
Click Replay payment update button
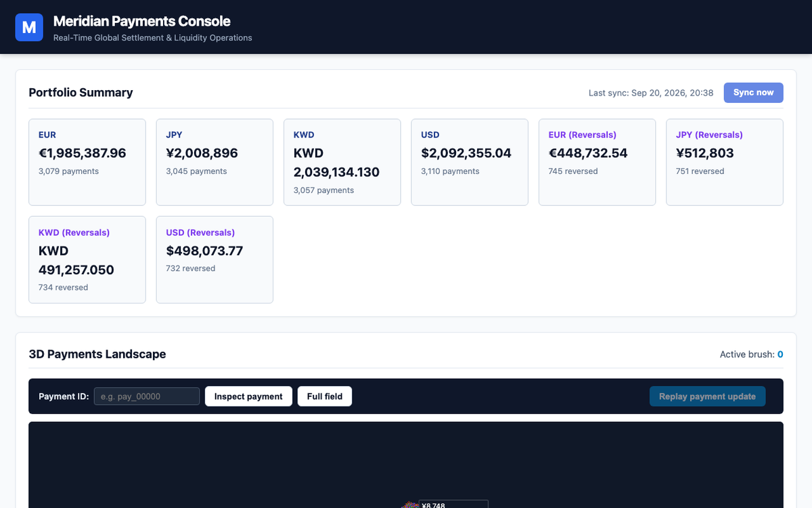pyautogui.click(x=707, y=396)
